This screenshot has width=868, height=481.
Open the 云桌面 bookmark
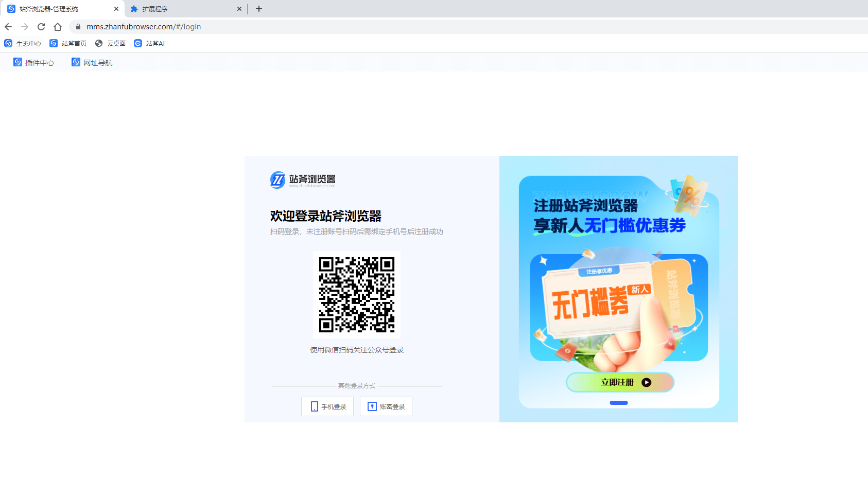pyautogui.click(x=110, y=43)
